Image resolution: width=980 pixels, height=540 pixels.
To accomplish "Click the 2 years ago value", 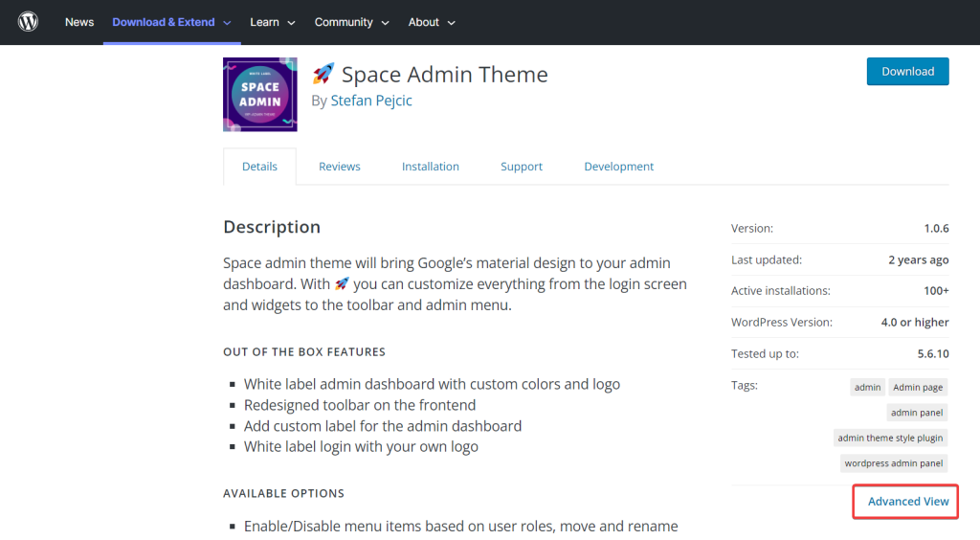I will tap(919, 260).
